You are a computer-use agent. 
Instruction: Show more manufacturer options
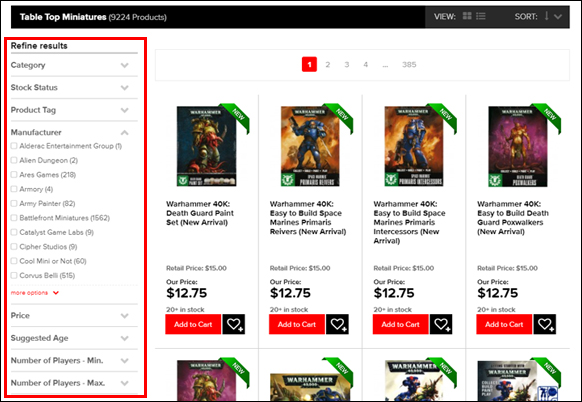tap(35, 293)
